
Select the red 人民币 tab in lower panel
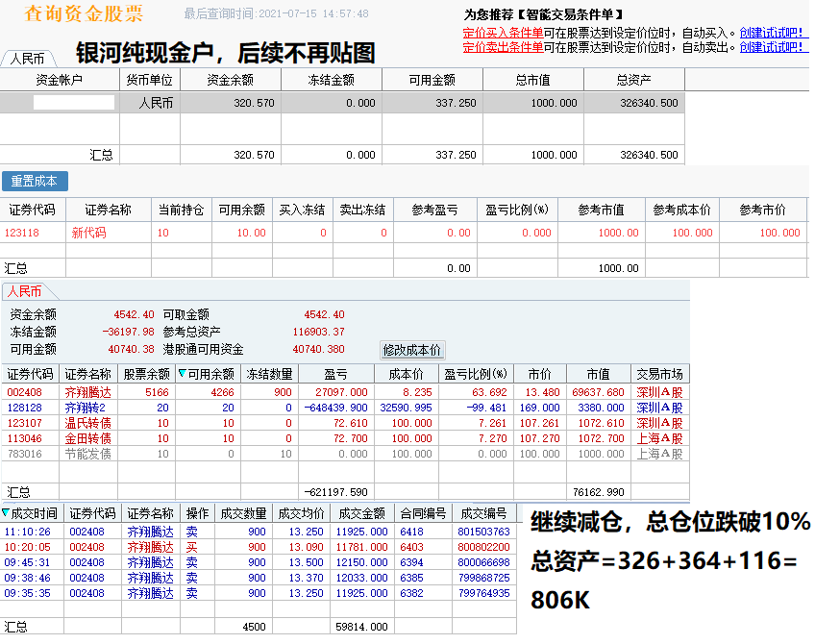click(24, 291)
